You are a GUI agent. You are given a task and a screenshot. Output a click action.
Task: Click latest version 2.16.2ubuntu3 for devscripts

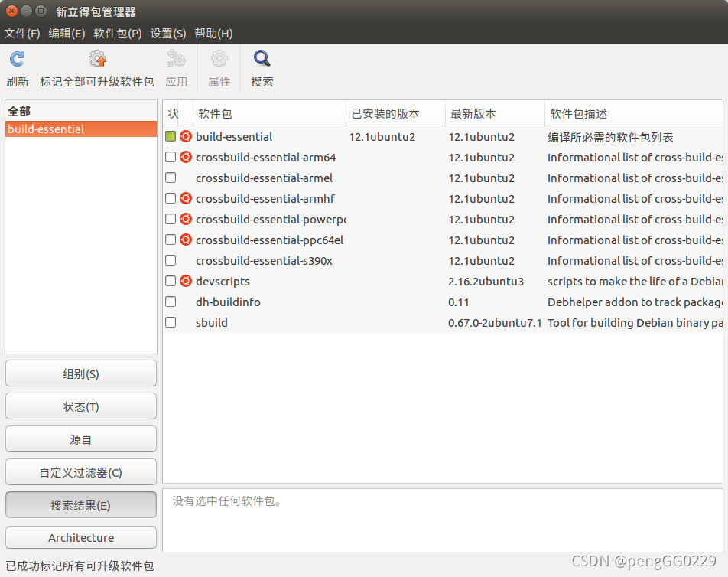coord(486,282)
